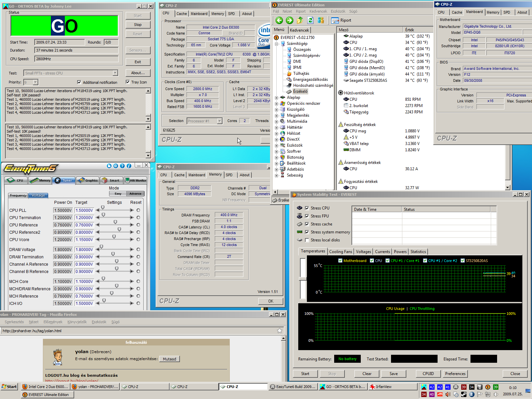
Task: Open the Priority dropdown in Orthos
Action: (36, 82)
